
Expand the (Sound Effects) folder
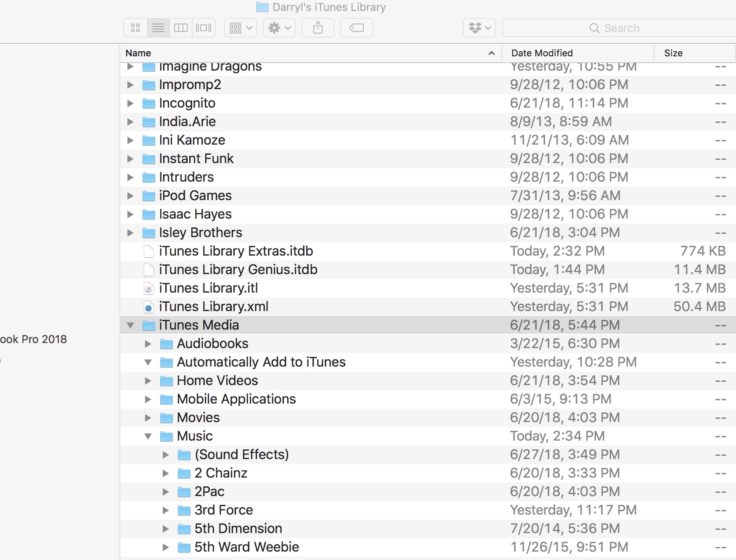tap(166, 455)
